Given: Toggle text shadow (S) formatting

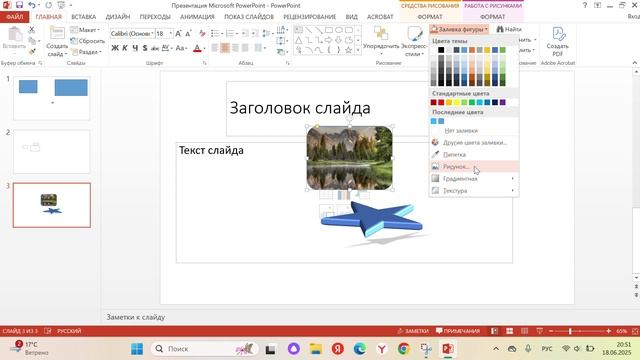Looking at the screenshot, I should click(x=145, y=48).
